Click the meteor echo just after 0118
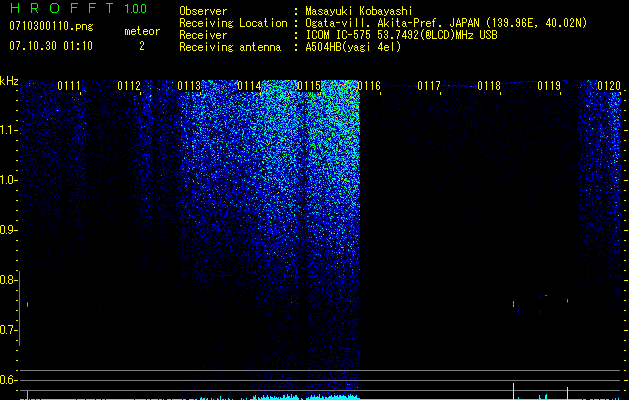This screenshot has height=400, width=629. point(513,303)
